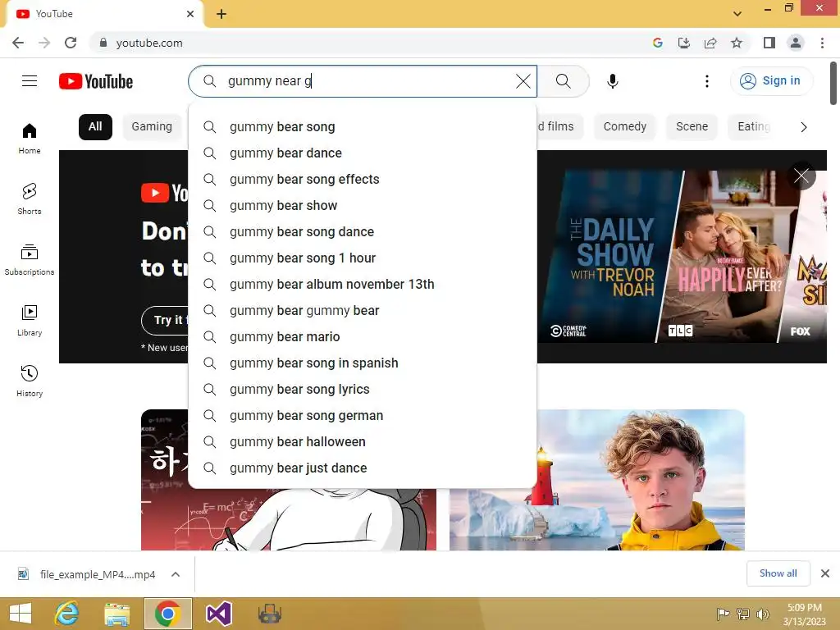Open the Chrome profile icon
The height and width of the screenshot is (630, 840).
[796, 43]
